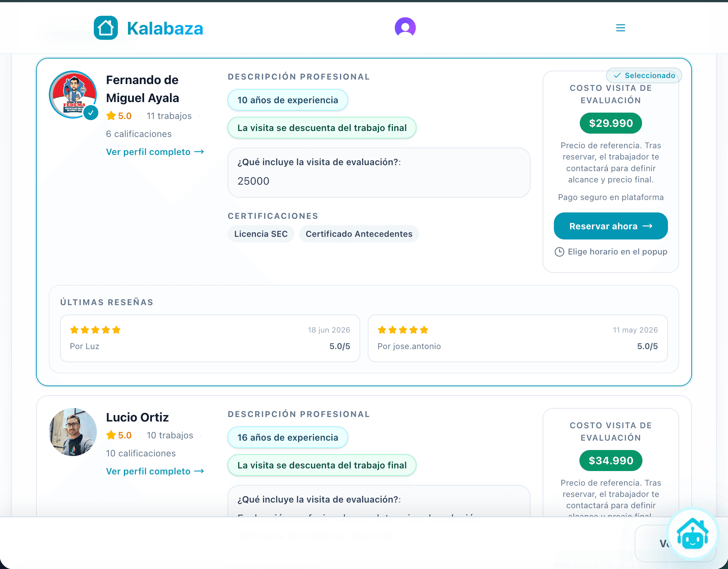
Task: Click the Kalabaza house logo icon
Action: click(x=106, y=28)
